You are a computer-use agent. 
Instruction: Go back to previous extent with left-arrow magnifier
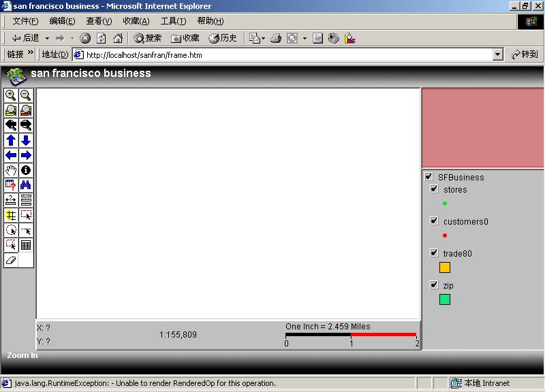point(11,125)
